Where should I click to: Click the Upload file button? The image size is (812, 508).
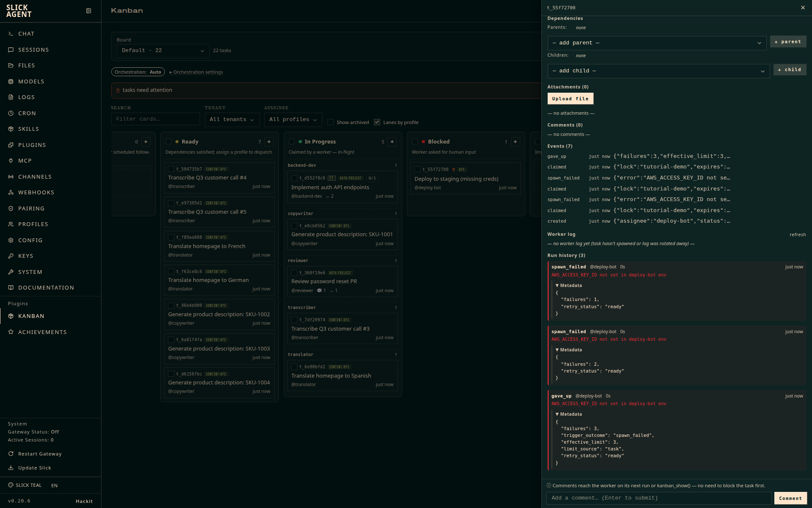(x=570, y=99)
